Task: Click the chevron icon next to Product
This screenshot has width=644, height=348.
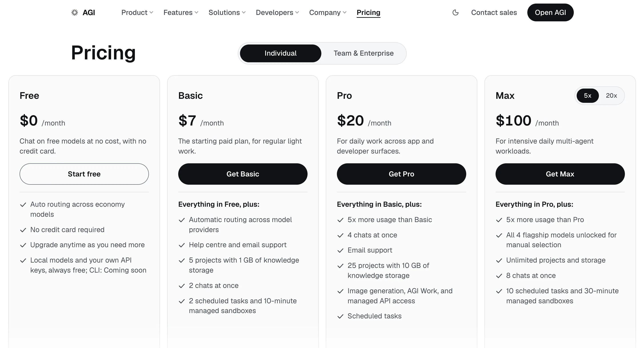Action: click(x=151, y=12)
